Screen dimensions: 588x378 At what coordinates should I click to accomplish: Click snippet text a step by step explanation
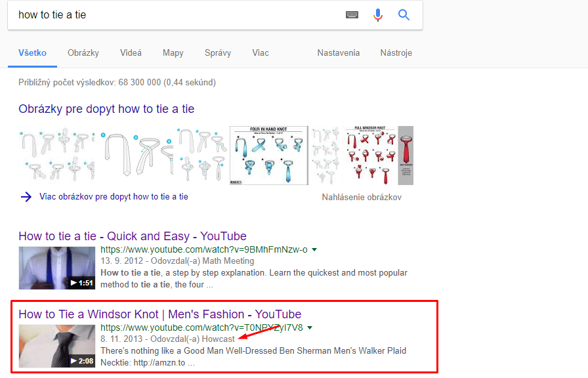tap(215, 273)
